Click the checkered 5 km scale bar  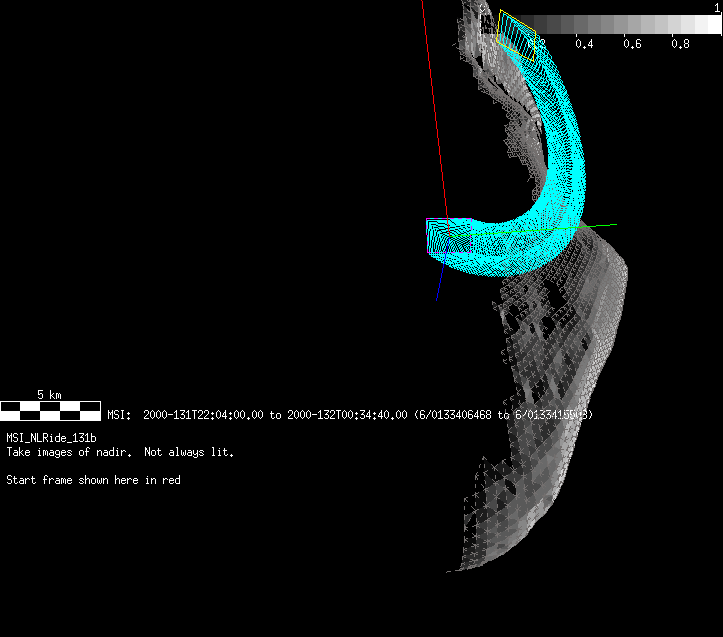coord(51,410)
